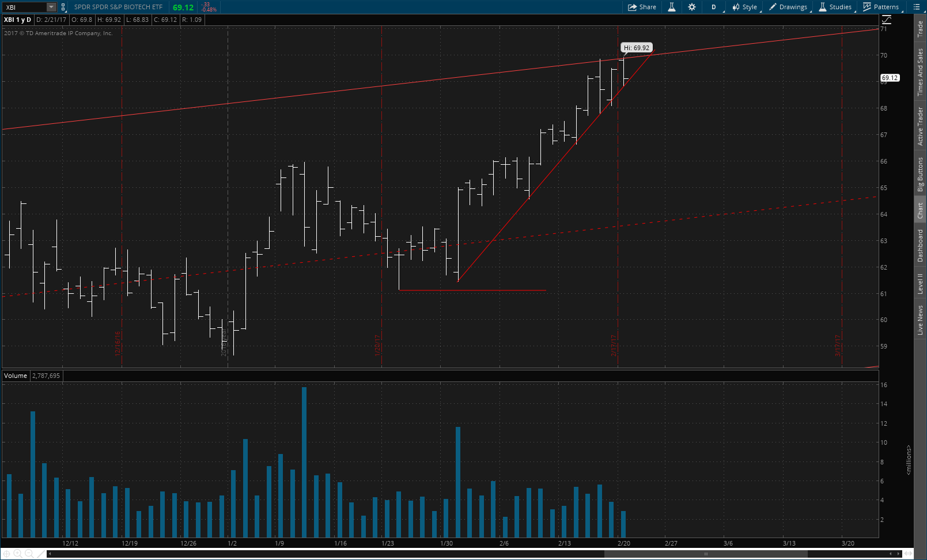
Task: Open the Active Trader side tab
Action: point(920,126)
